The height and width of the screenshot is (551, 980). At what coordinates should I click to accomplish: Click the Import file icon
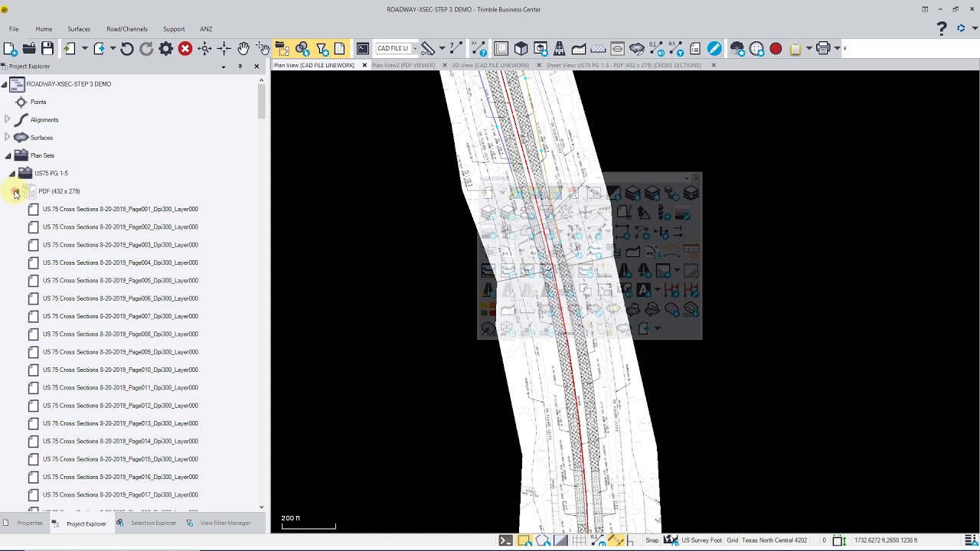(69, 48)
